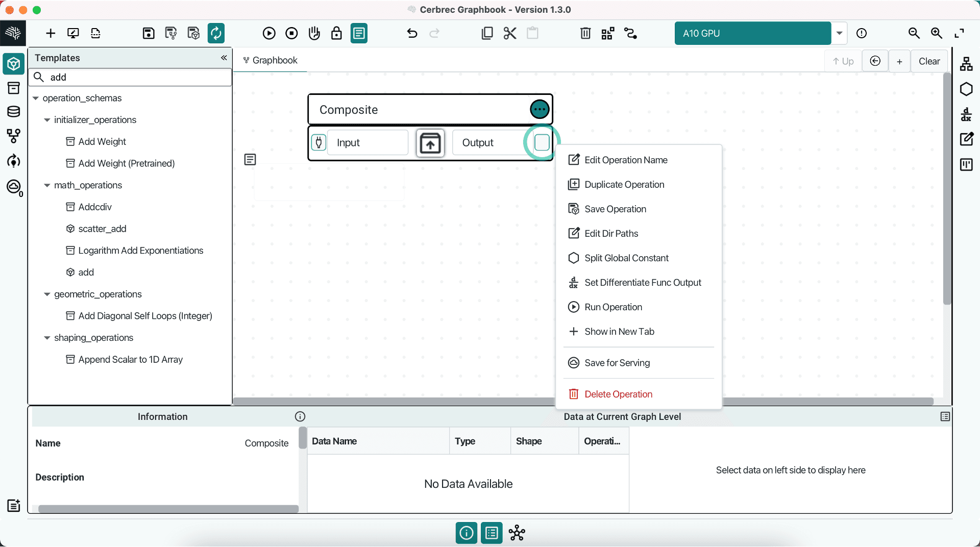Viewport: 980px width, 547px height.
Task: Click the network graph icon at bottom
Action: [517, 533]
